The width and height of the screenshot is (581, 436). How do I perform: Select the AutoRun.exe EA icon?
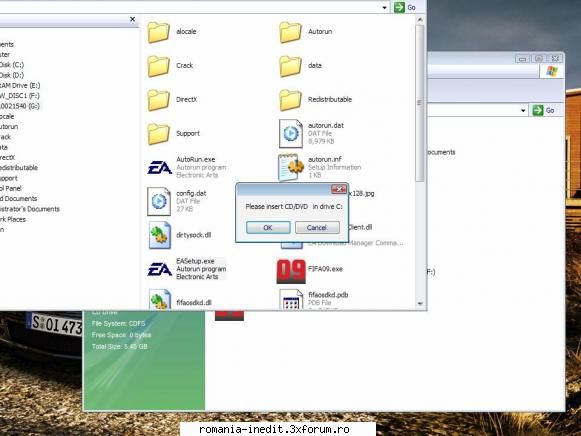coord(160,167)
